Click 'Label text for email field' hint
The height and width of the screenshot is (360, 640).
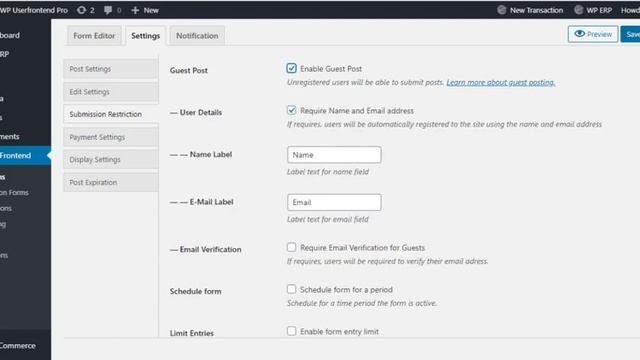click(x=328, y=219)
